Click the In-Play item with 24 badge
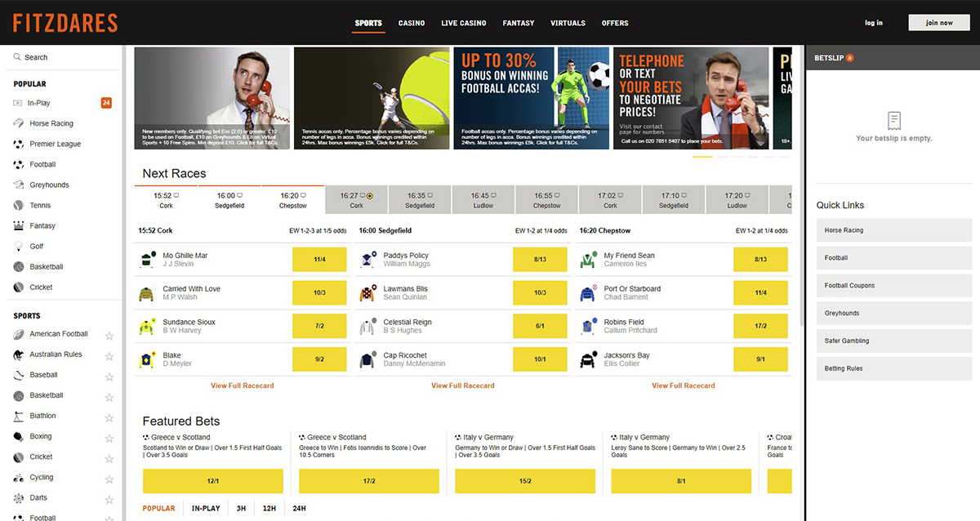Screen dimensions: 980x521 [39, 103]
